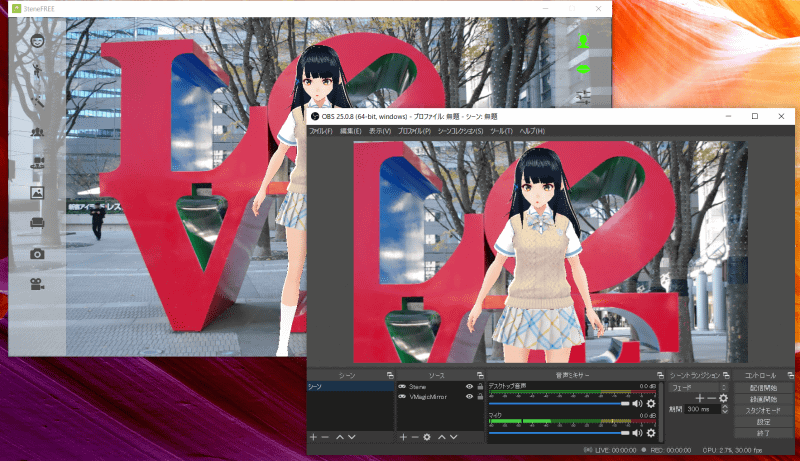Pop out the ソース dock panel
This screenshot has width=800, height=461.
coord(480,375)
